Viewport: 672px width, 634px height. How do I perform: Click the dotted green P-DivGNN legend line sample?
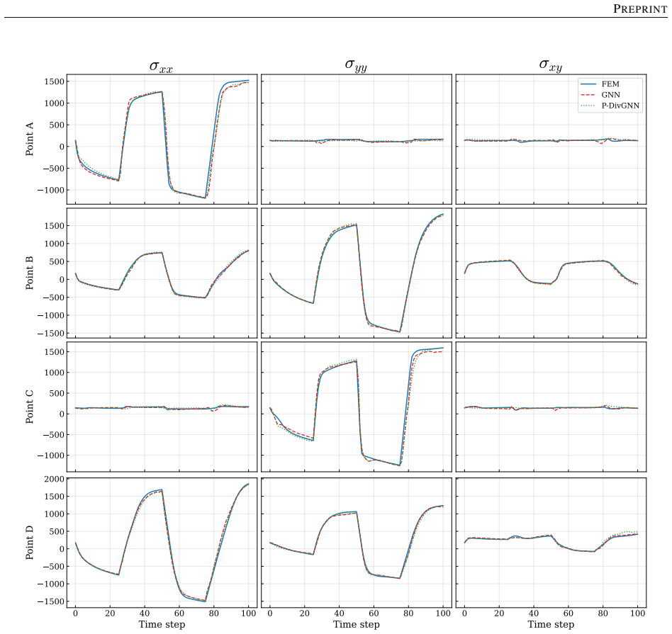(x=588, y=106)
